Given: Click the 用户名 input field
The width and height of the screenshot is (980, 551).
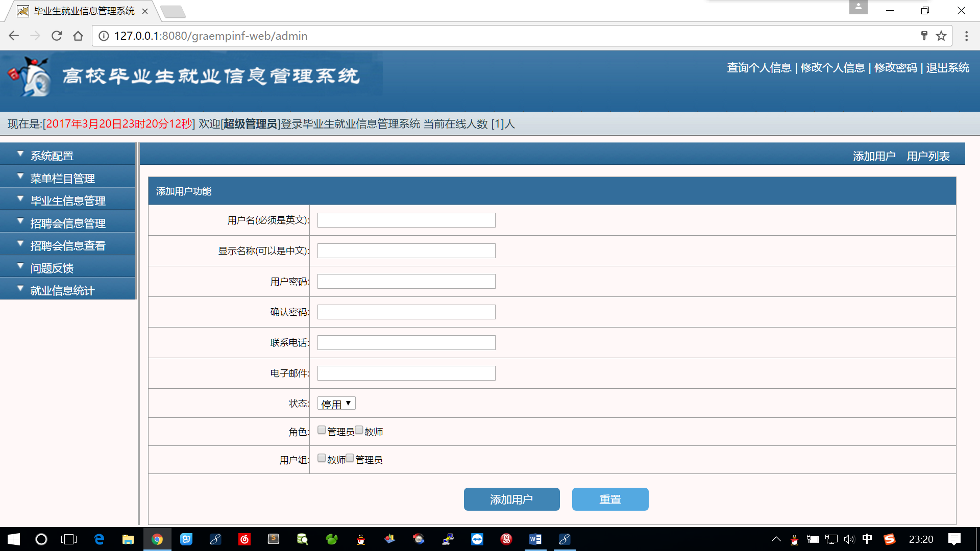Looking at the screenshot, I should pos(406,220).
